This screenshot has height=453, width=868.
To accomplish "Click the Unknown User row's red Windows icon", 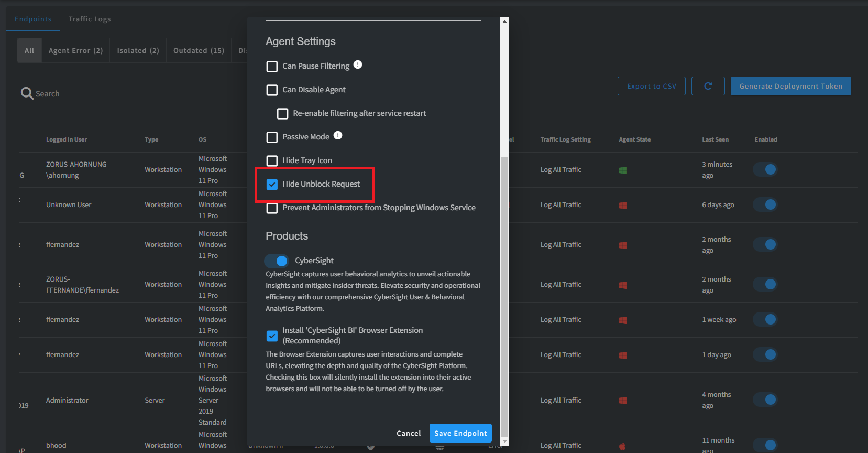I will tap(622, 206).
